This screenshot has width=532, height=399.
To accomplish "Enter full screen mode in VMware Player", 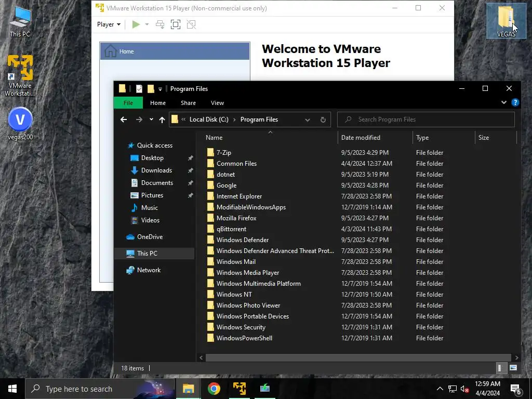I will tap(176, 24).
